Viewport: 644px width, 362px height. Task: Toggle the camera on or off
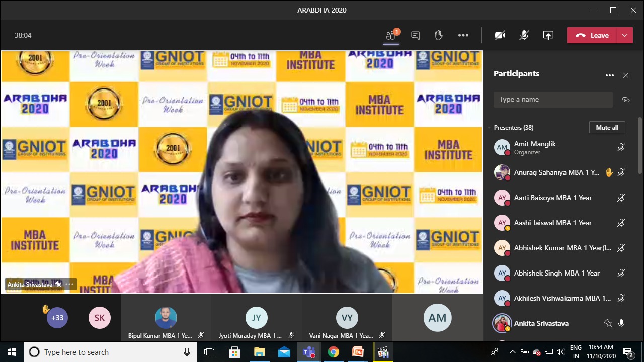coord(500,35)
